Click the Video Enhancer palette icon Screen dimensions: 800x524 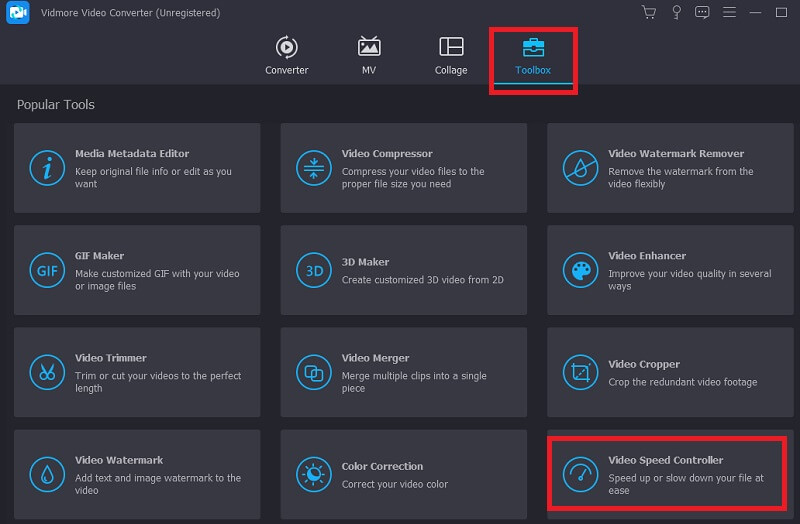580,270
